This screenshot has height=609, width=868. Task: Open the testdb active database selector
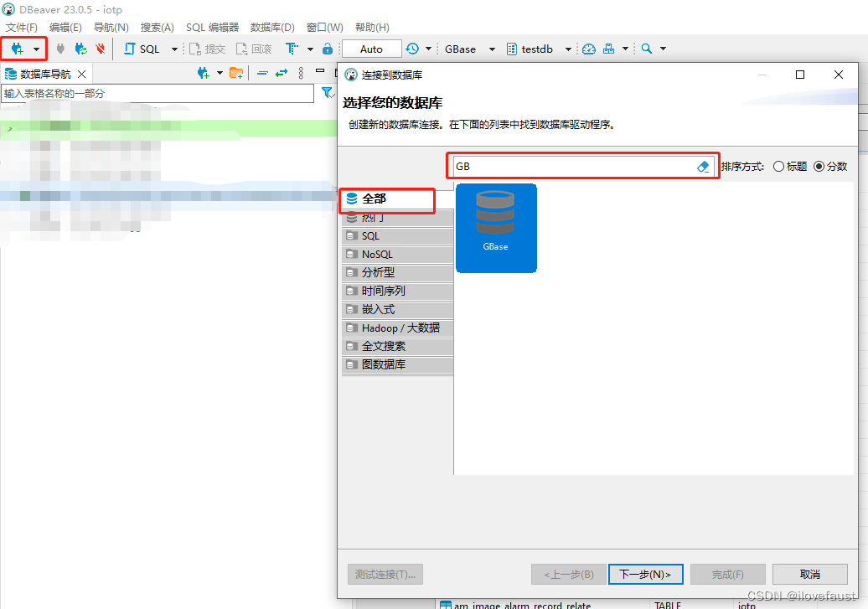click(x=538, y=49)
